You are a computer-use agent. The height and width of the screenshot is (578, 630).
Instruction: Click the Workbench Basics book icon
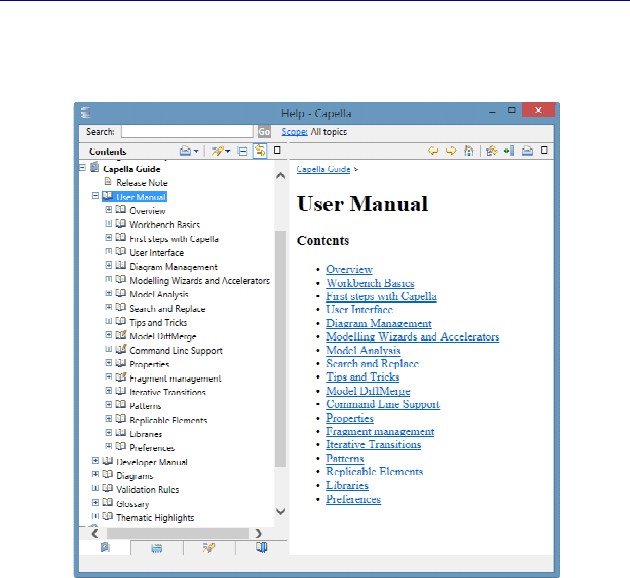pyautogui.click(x=121, y=223)
